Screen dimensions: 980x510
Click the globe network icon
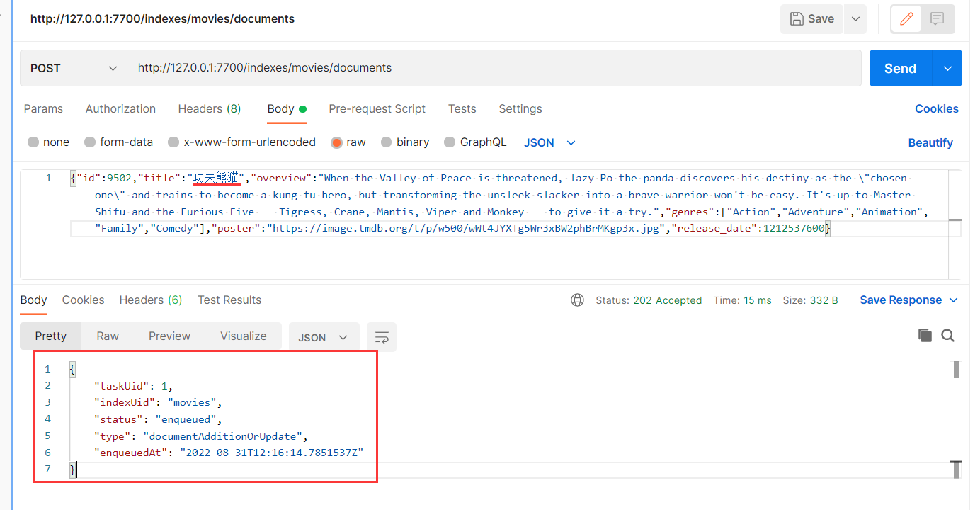click(x=578, y=300)
